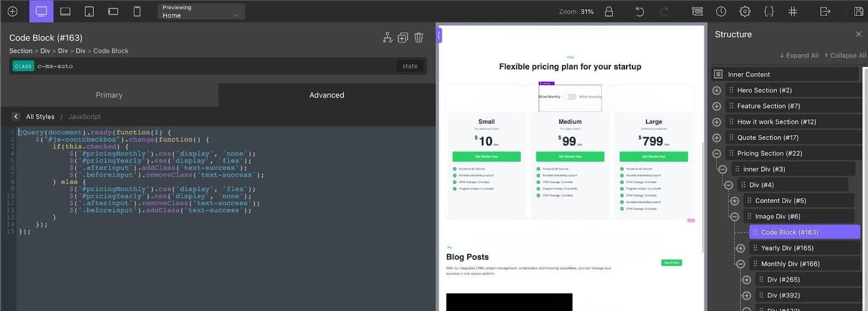Open the state selector button

coord(410,66)
